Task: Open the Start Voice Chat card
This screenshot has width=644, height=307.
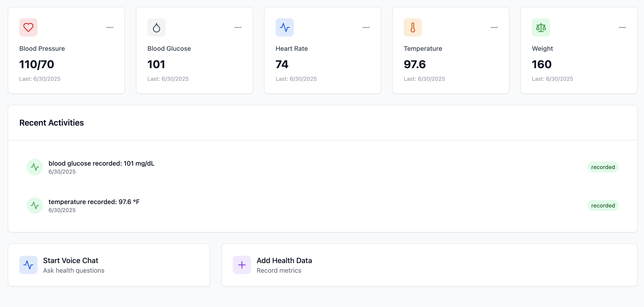Action: coord(109,265)
